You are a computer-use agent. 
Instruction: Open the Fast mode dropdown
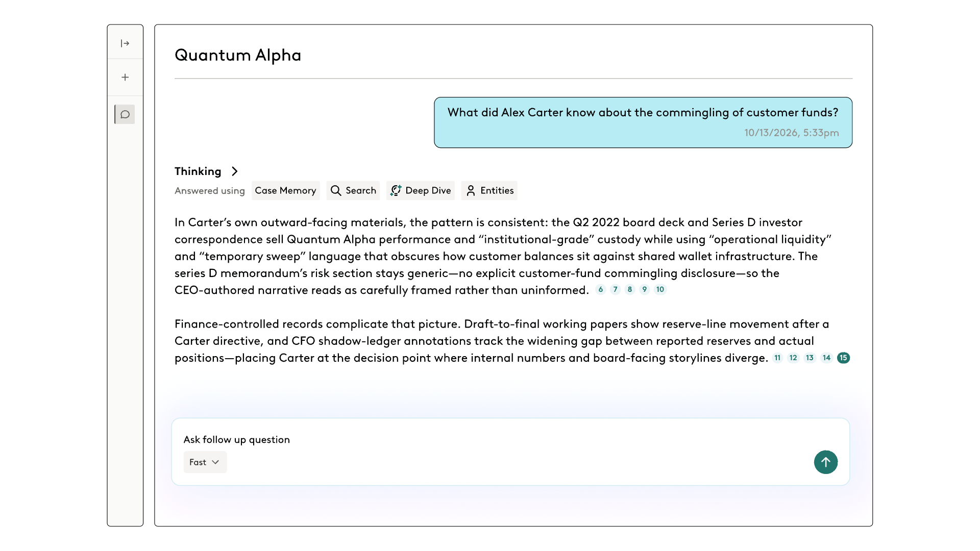205,462
